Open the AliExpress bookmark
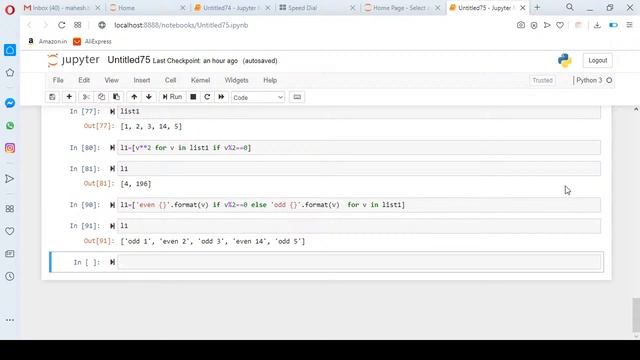The image size is (640, 360). (x=93, y=41)
